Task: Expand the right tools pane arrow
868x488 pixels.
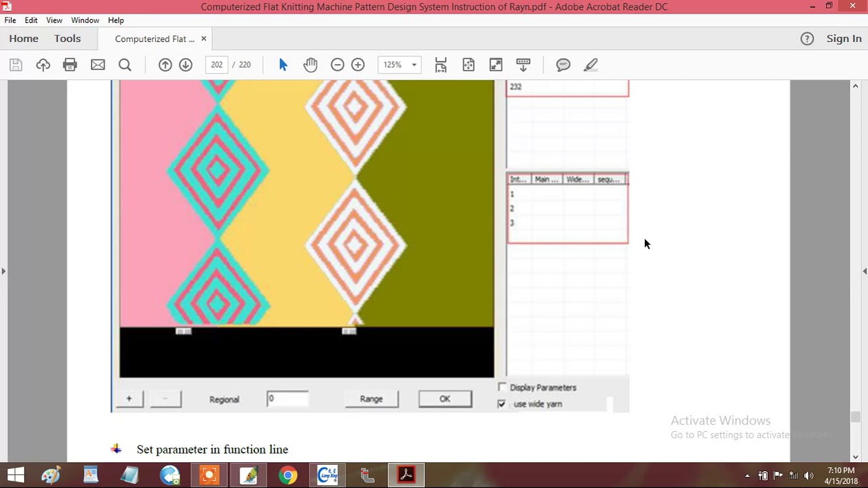Action: point(865,271)
